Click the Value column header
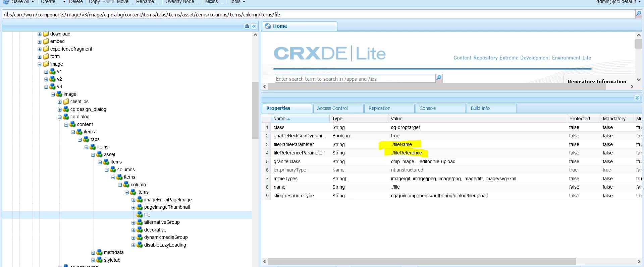Viewport: 644px width, 267px height. tap(477, 119)
